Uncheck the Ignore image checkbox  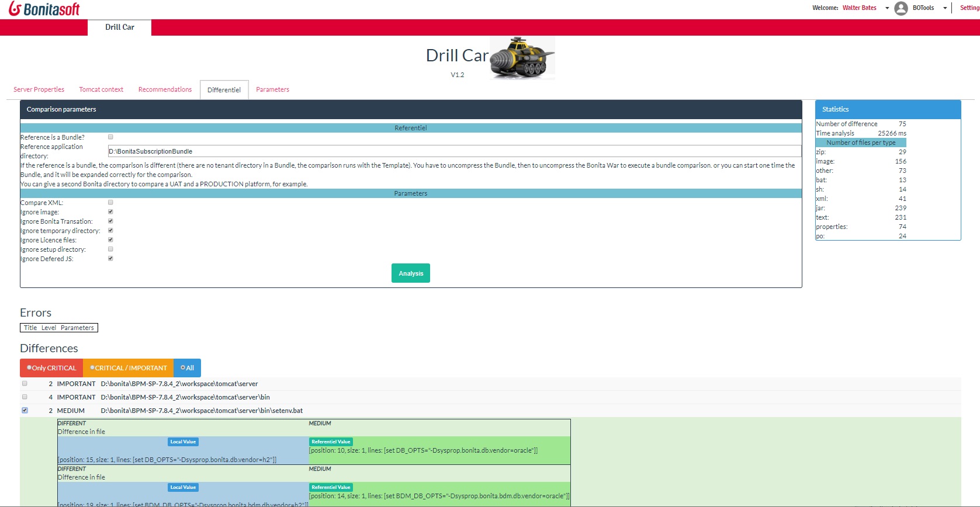[x=110, y=212]
